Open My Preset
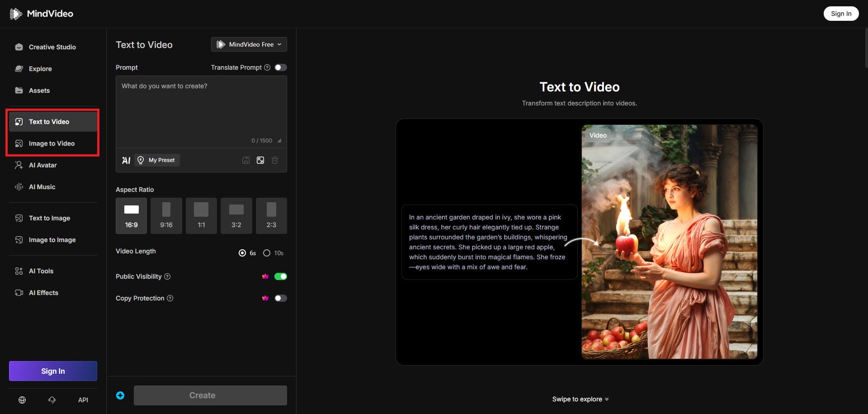 [x=157, y=160]
